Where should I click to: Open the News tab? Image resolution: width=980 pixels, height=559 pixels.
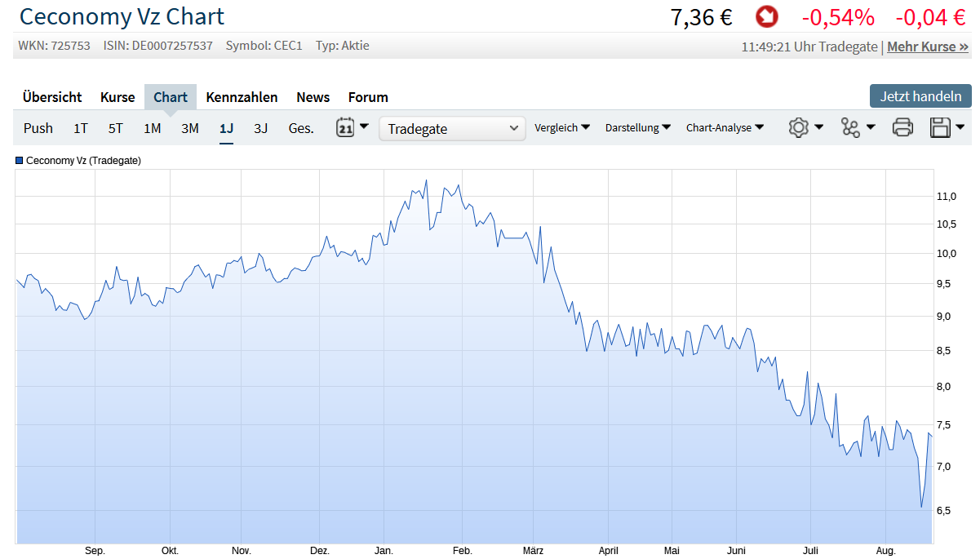313,97
